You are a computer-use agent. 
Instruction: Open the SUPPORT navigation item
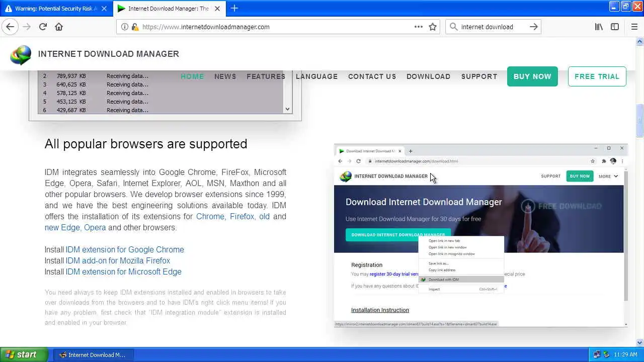click(479, 76)
